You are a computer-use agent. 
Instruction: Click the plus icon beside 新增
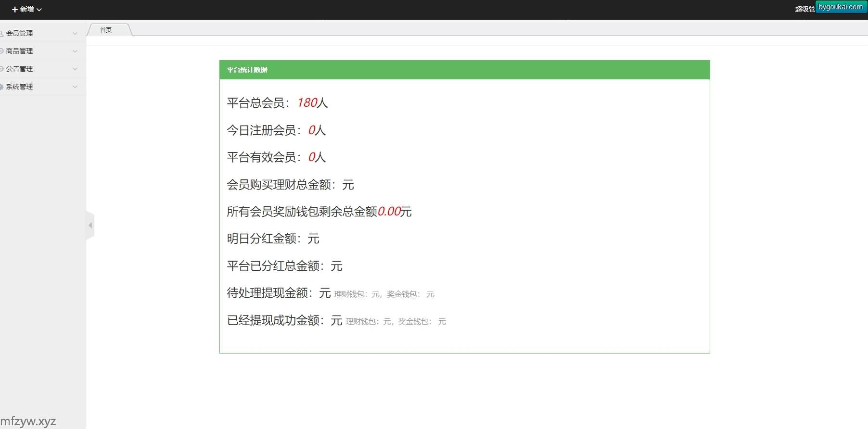[14, 10]
